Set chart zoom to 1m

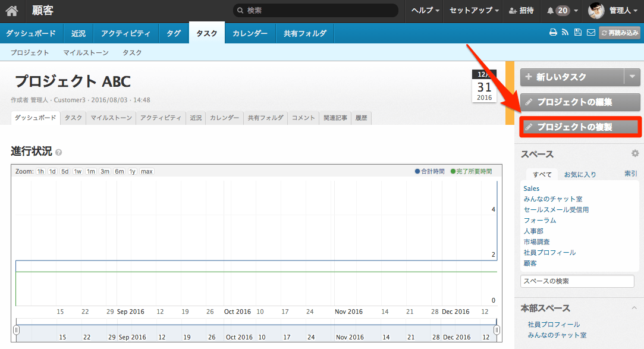(91, 172)
